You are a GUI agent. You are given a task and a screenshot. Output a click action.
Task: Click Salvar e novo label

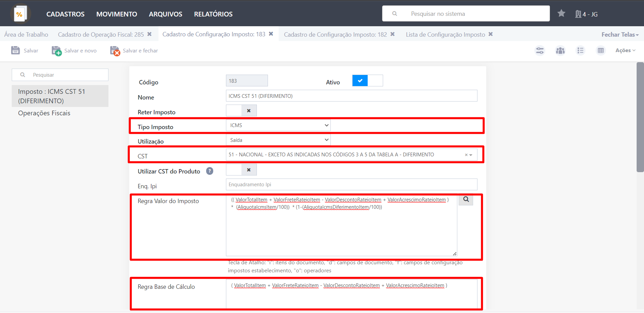coord(80,51)
